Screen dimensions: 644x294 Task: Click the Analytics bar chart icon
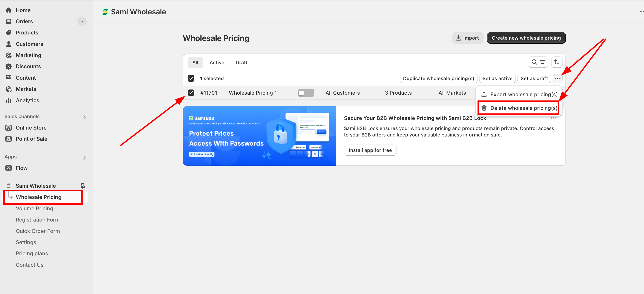pos(9,100)
